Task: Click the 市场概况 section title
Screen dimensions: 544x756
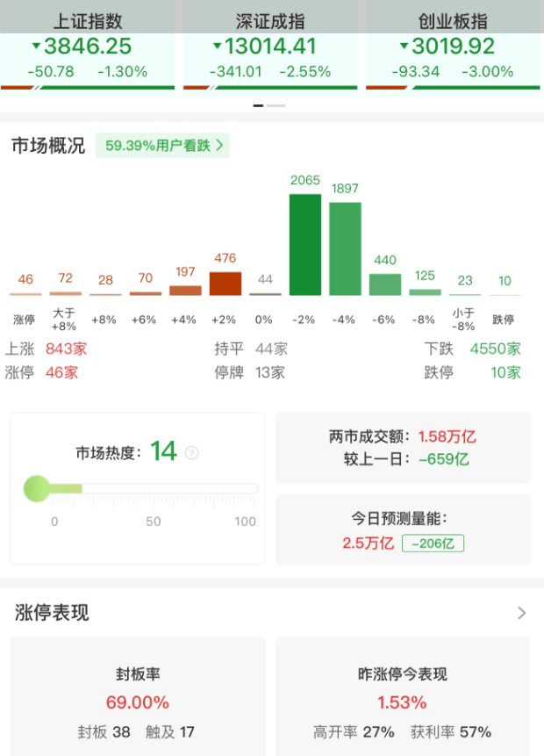Action: (48, 146)
